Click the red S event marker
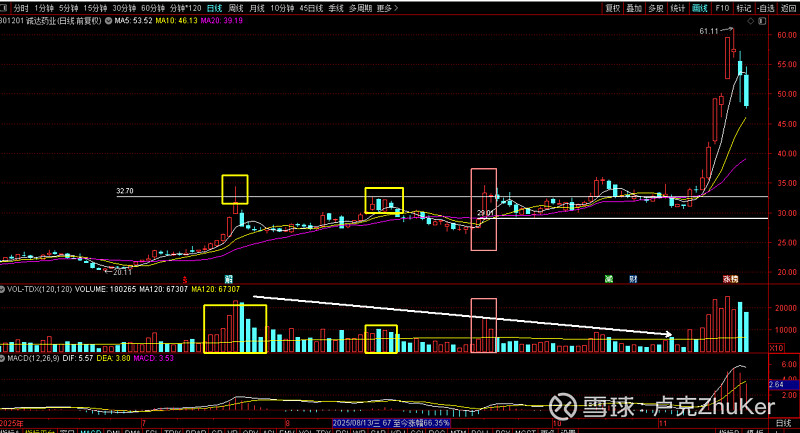800x433 pixels. [185, 279]
